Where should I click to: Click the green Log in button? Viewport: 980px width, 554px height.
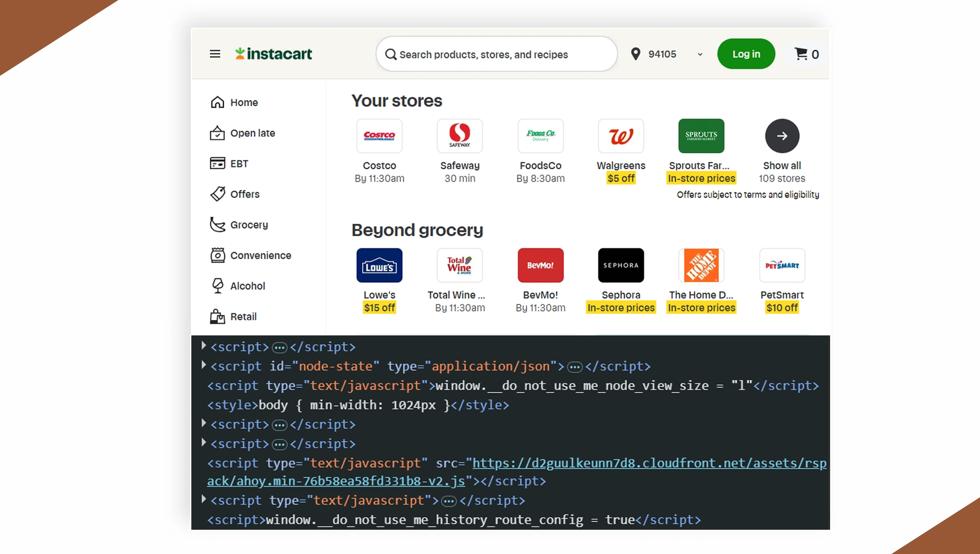point(746,54)
